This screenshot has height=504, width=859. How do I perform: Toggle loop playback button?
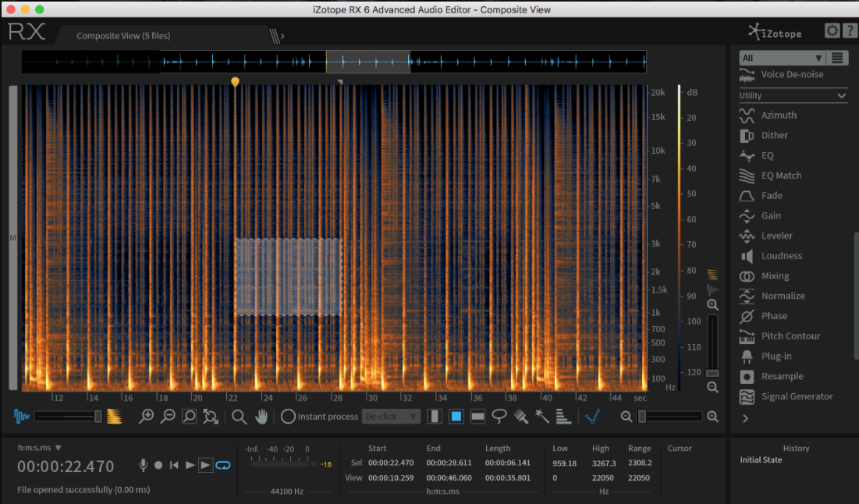[x=224, y=465]
